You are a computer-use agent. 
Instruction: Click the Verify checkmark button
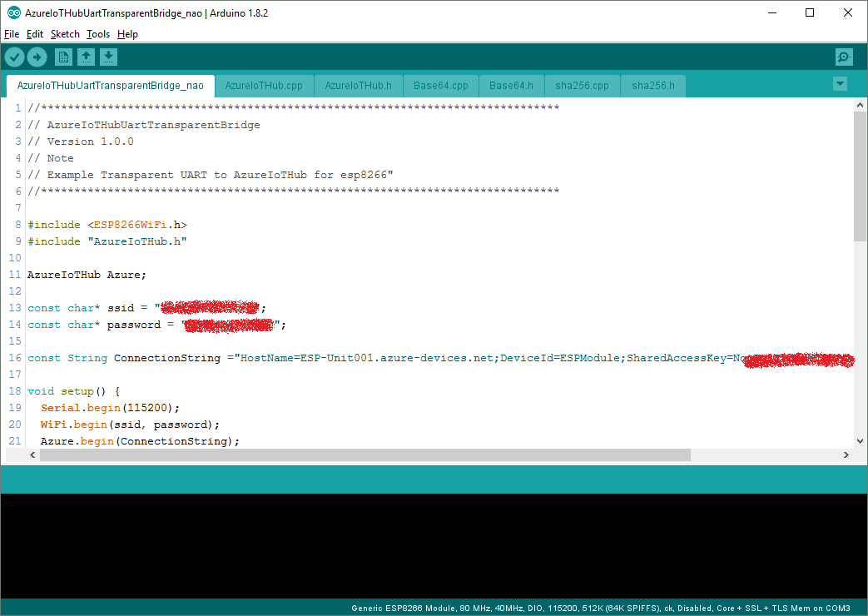[14, 57]
